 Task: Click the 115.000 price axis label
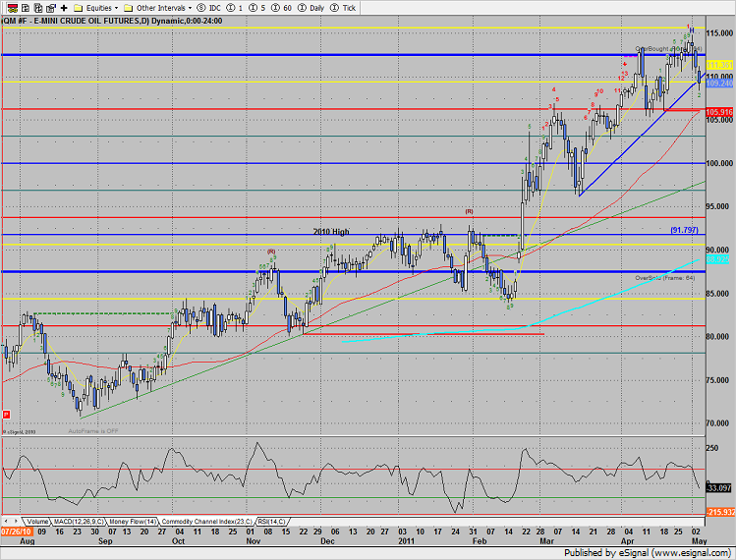719,33
